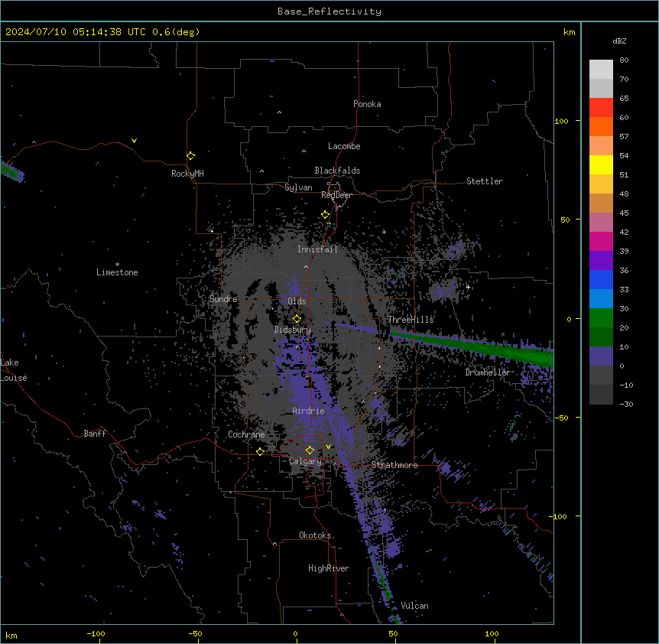Click the Limestone label on map
The height and width of the screenshot is (644, 659).
pos(117,272)
